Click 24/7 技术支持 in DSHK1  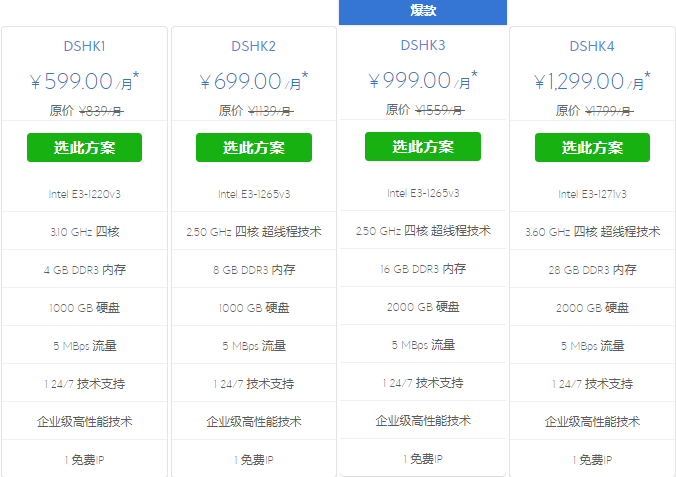[88, 384]
